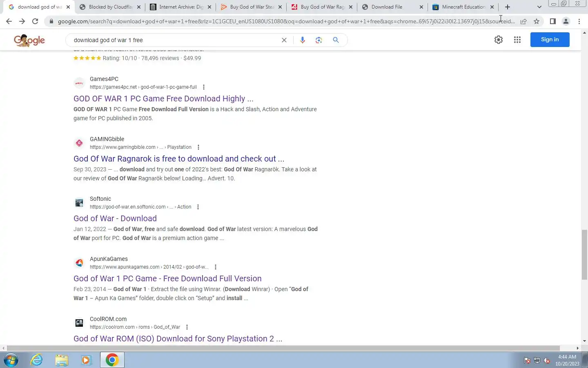Open Google apps grid

tap(517, 40)
